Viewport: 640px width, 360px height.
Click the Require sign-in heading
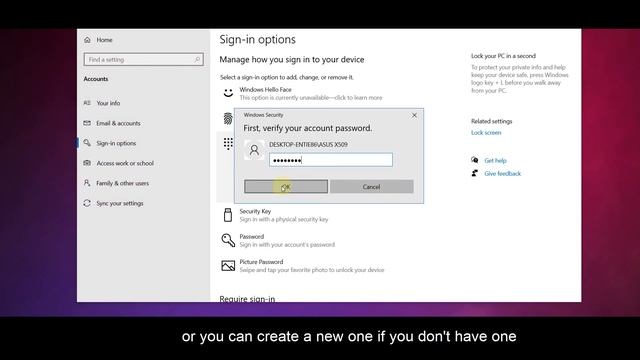click(x=247, y=298)
